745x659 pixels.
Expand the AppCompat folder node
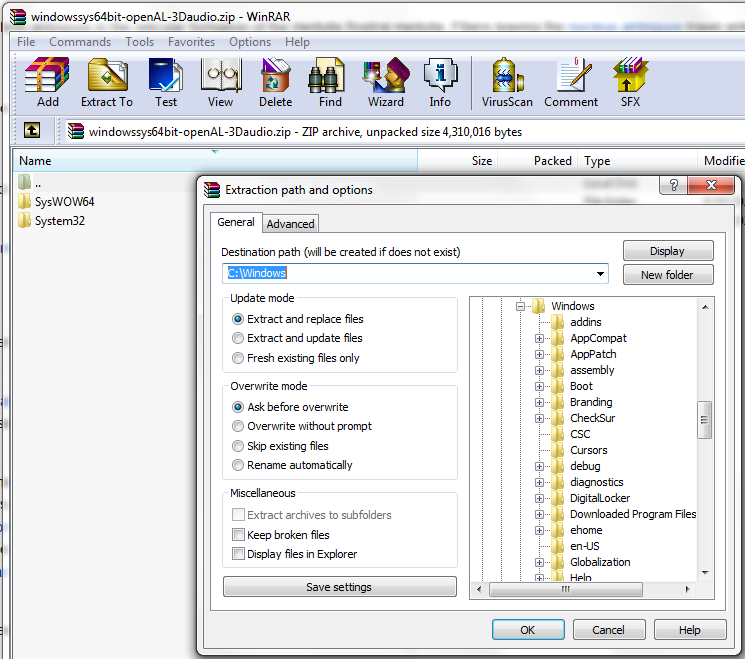pos(539,338)
